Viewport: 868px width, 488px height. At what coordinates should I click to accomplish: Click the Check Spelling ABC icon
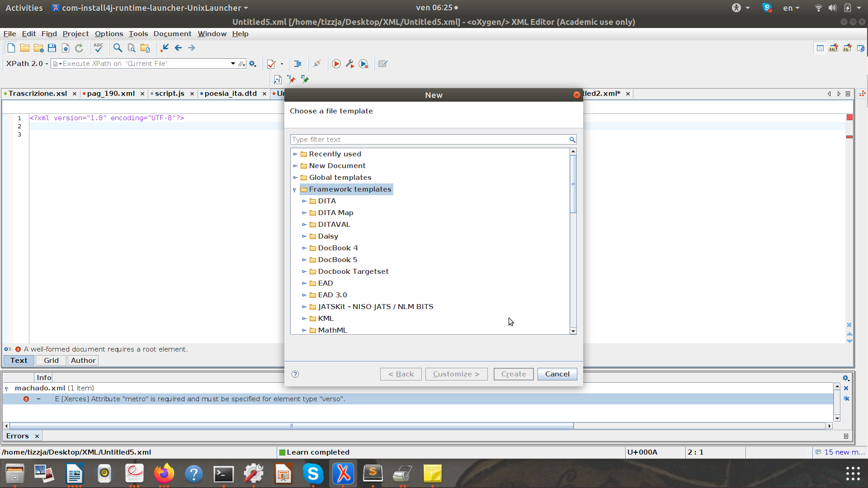98,47
